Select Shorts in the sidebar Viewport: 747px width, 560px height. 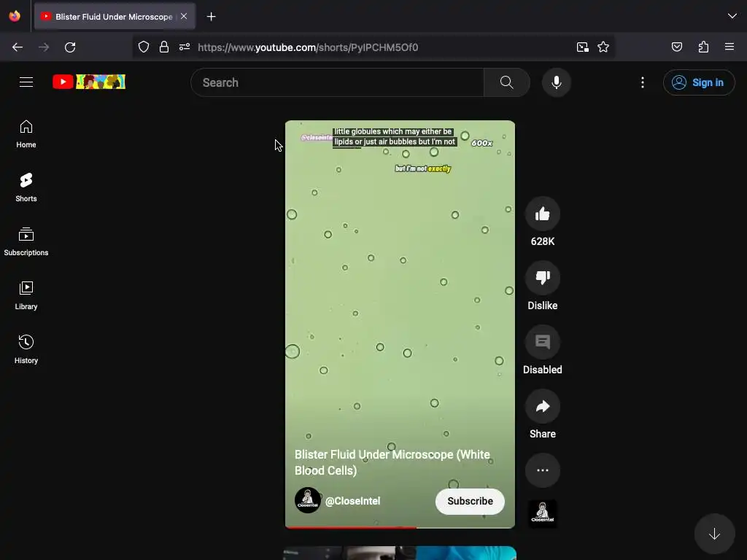26,187
